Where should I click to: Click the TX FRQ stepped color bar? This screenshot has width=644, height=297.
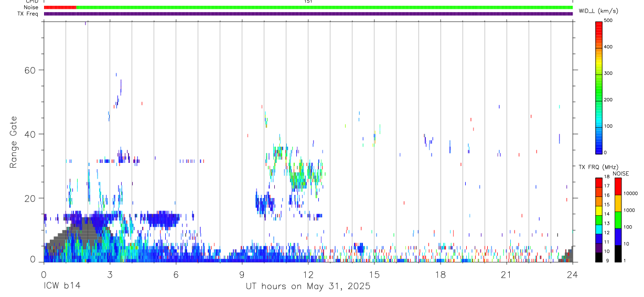coord(598,219)
